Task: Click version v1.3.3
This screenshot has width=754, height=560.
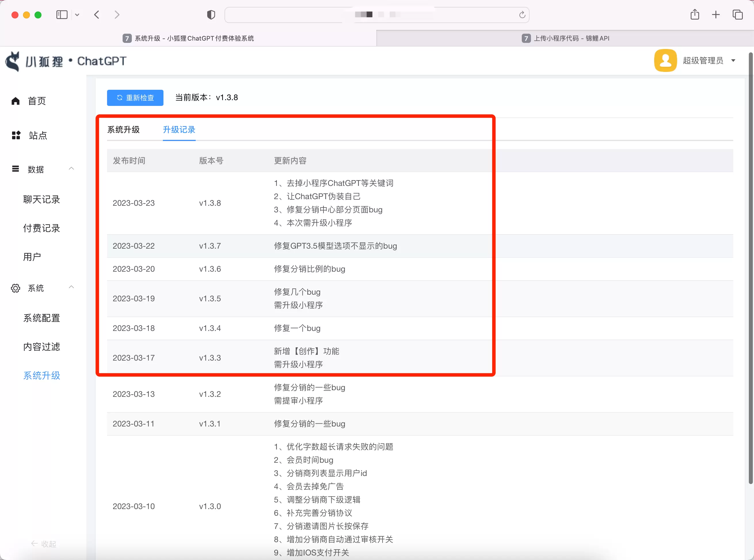Action: (210, 358)
